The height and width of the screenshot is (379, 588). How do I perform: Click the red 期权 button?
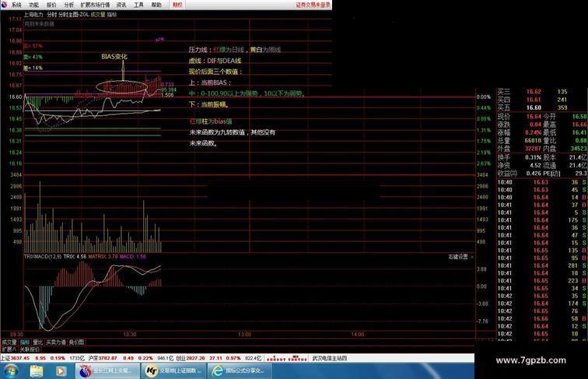point(177,5)
